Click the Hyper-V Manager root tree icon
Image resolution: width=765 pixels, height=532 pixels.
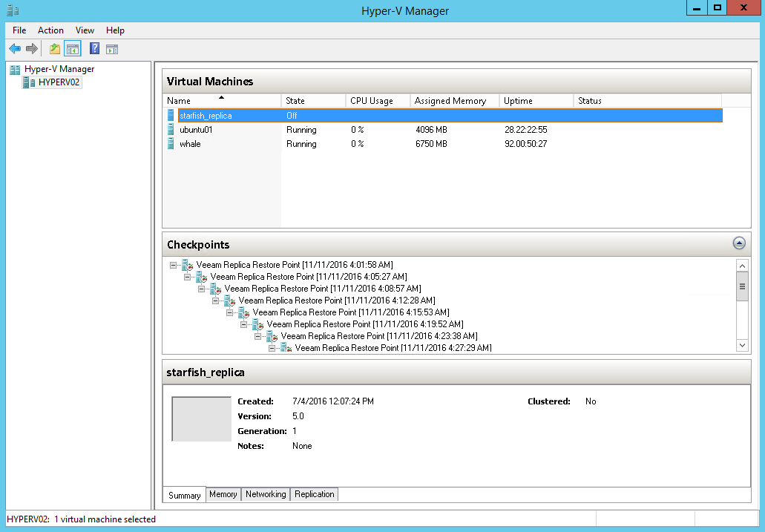coord(15,69)
